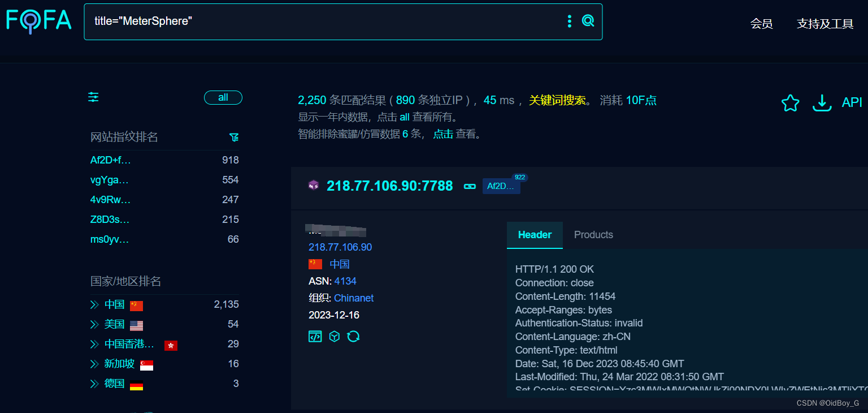Click the filter sliders icon
Screen dimensions: 868x413
point(93,97)
